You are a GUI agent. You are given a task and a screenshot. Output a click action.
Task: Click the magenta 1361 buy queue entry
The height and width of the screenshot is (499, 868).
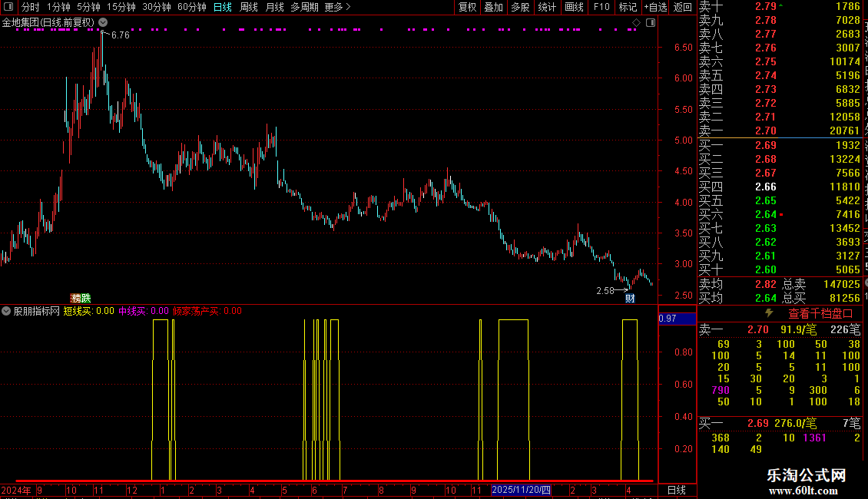[814, 438]
